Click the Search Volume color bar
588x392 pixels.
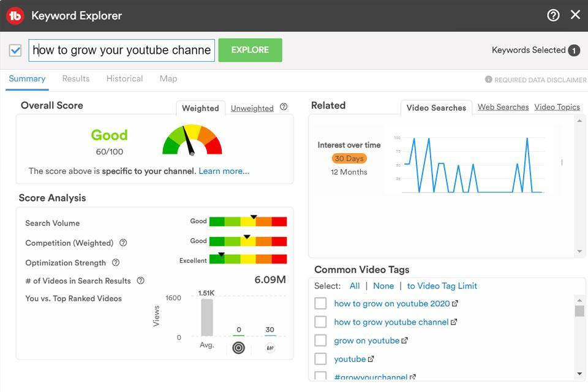click(248, 221)
